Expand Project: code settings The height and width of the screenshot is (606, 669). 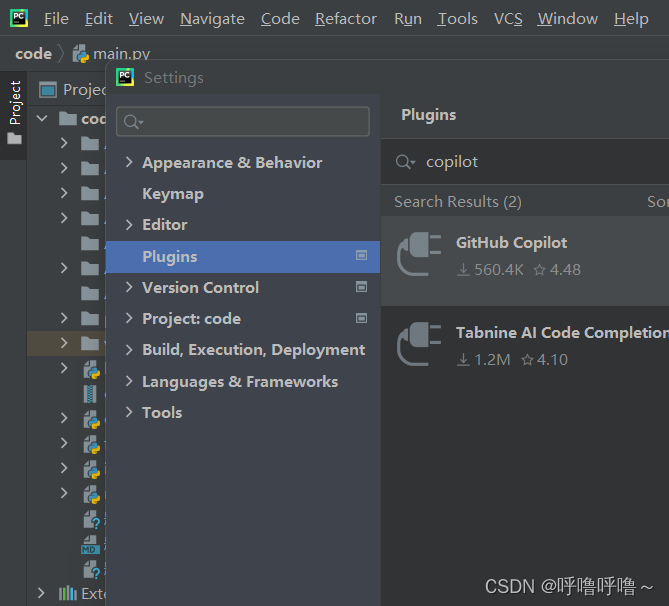coord(129,318)
